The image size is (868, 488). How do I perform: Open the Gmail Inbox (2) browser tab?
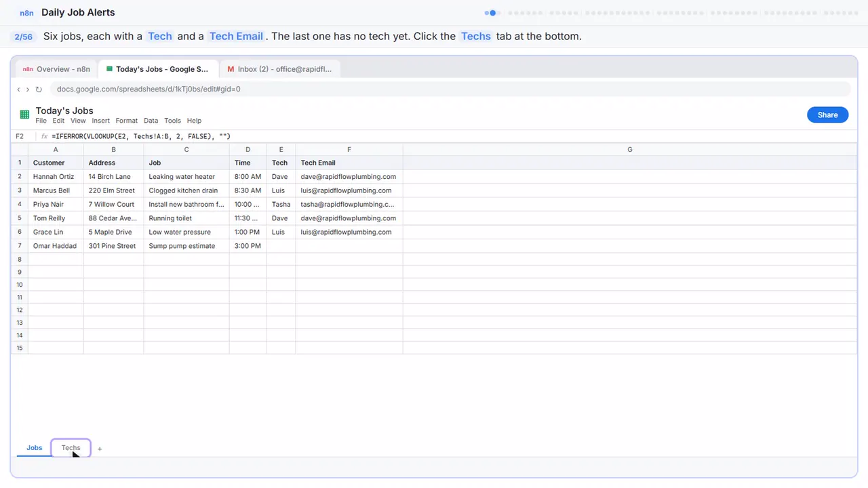pyautogui.click(x=280, y=69)
